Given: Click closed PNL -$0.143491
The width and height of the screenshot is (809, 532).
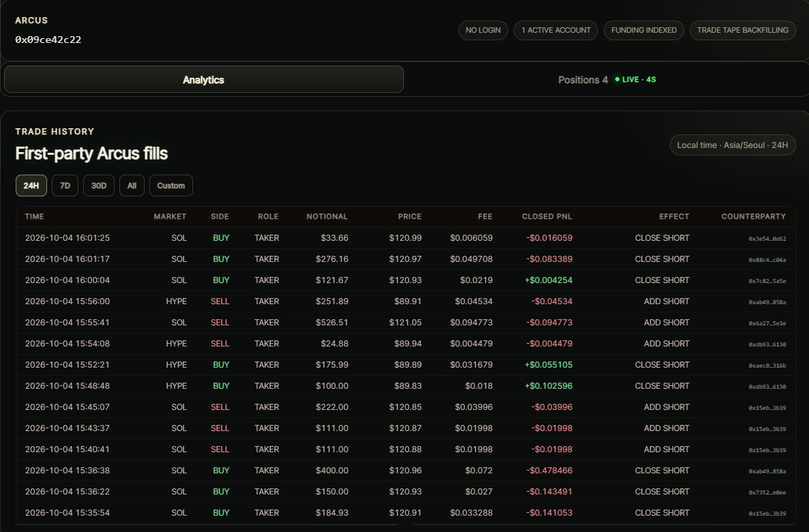Looking at the screenshot, I should [549, 492].
